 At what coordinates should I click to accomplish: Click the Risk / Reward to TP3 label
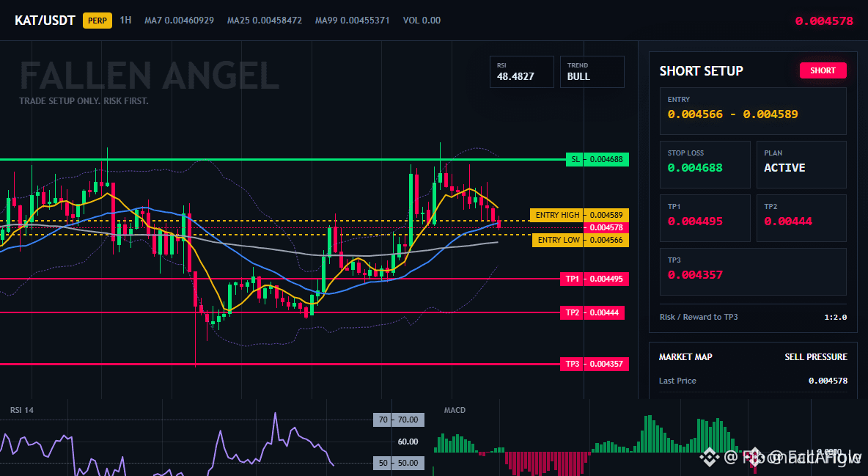tap(699, 317)
